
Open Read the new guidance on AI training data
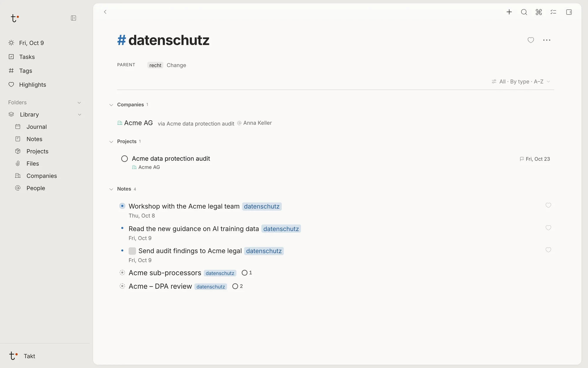point(194,229)
